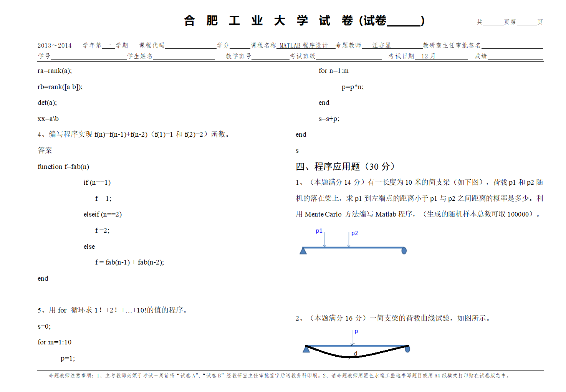Click the footer note 命题教师注意事项
Screen dimensions: 566x392
[280, 376]
